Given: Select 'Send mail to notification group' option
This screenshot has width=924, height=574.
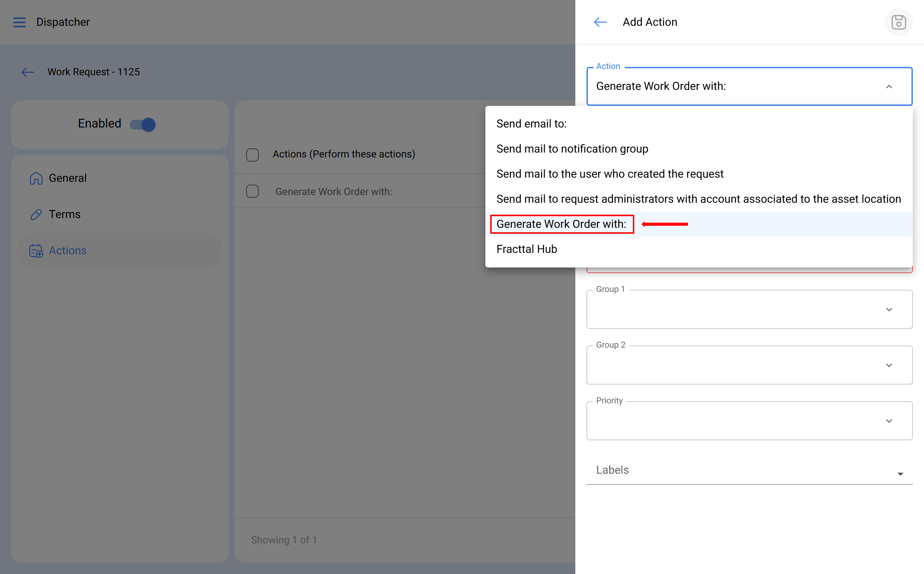Looking at the screenshot, I should point(572,149).
